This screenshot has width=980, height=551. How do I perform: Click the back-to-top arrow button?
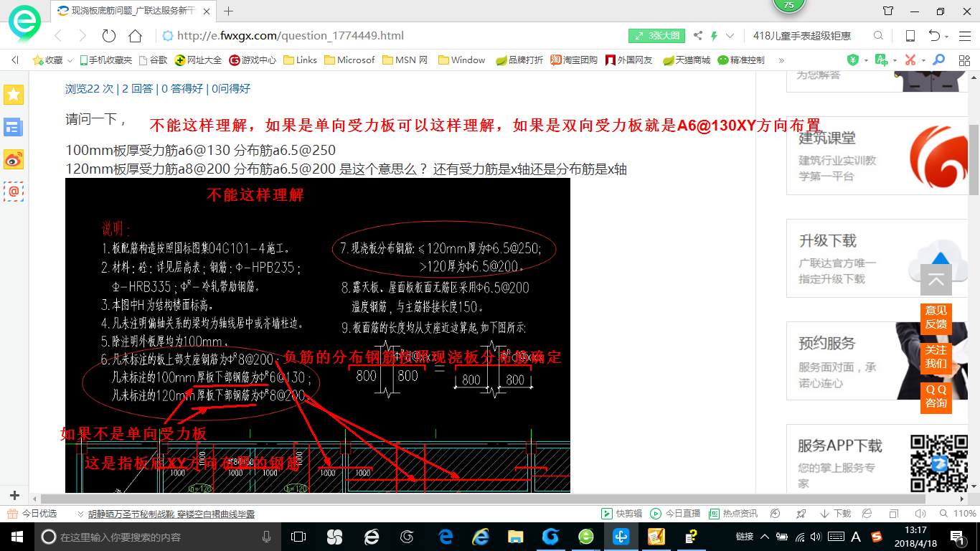[x=936, y=280]
